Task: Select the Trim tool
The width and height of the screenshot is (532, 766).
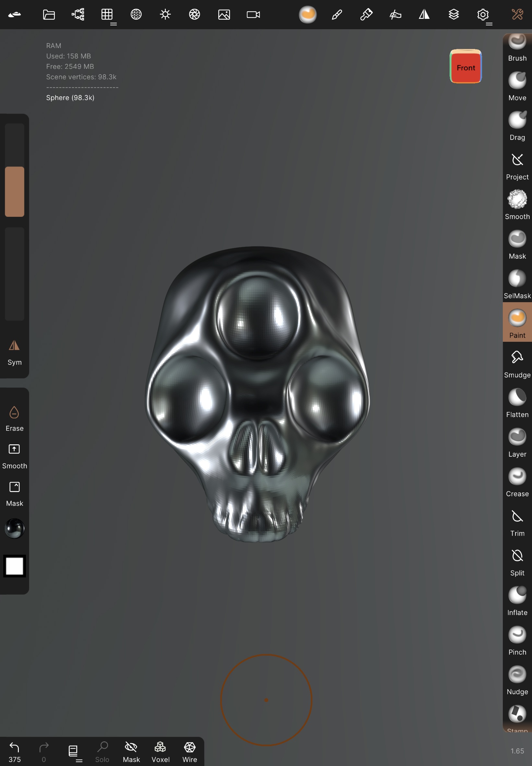Action: point(517,521)
